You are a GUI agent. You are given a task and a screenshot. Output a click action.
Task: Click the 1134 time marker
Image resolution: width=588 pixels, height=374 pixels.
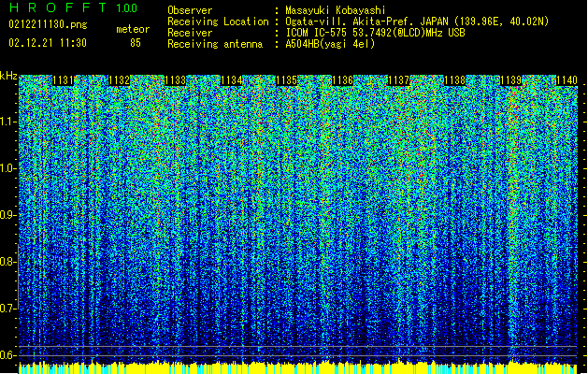(x=231, y=80)
